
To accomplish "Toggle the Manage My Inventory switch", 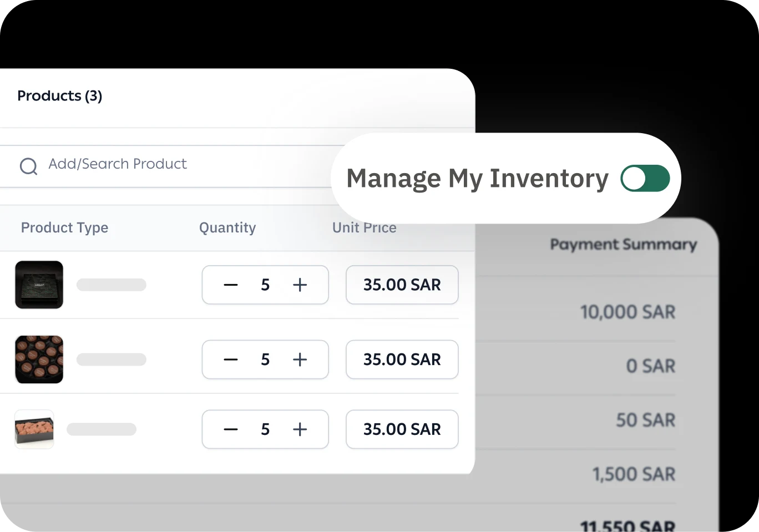I will coord(645,179).
